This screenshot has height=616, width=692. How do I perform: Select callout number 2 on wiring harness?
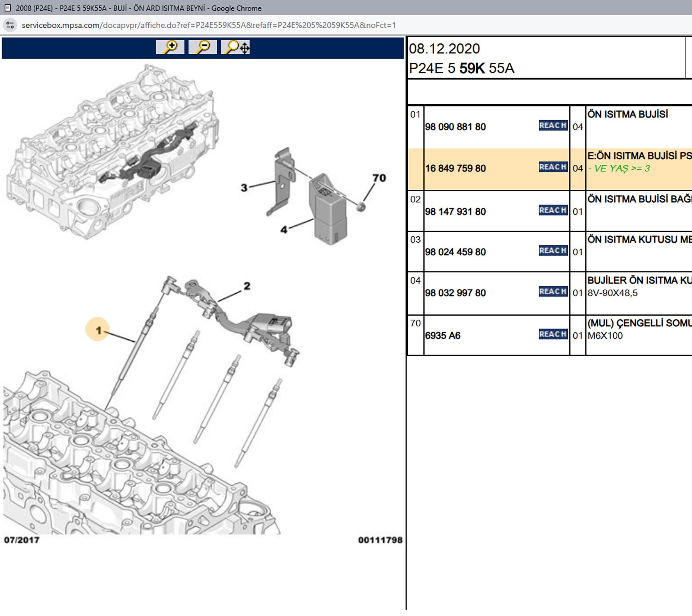click(x=247, y=286)
